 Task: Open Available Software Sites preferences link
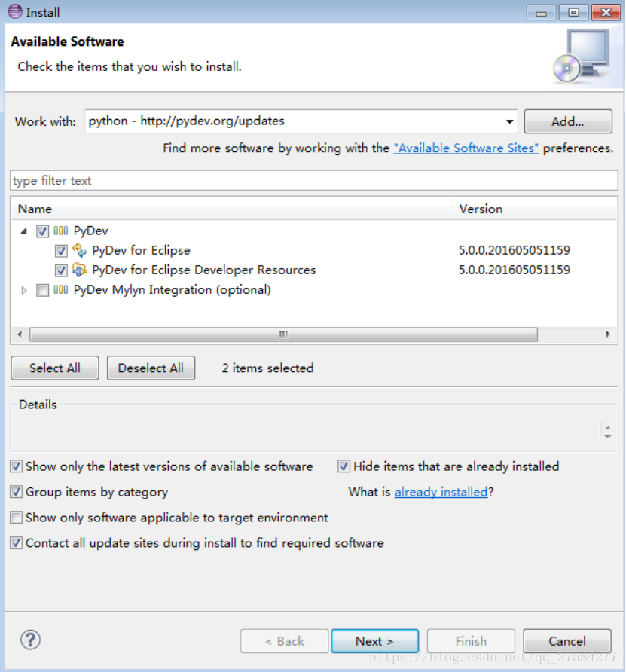click(466, 148)
